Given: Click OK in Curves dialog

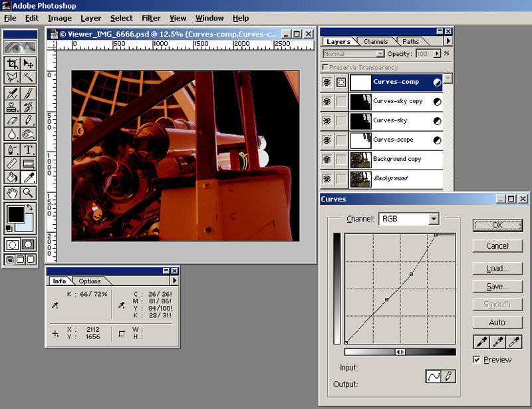Looking at the screenshot, I should 497,225.
